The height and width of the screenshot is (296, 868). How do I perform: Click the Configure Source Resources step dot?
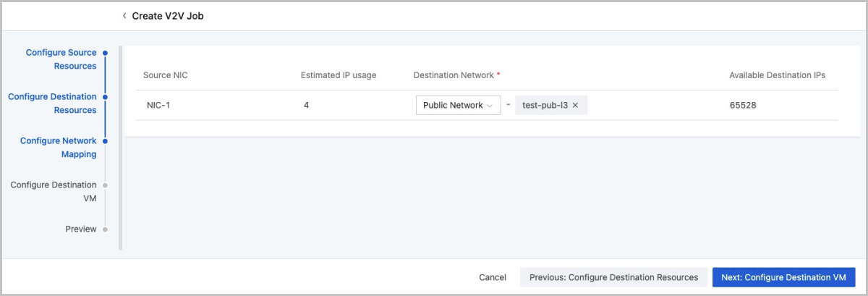(x=105, y=53)
